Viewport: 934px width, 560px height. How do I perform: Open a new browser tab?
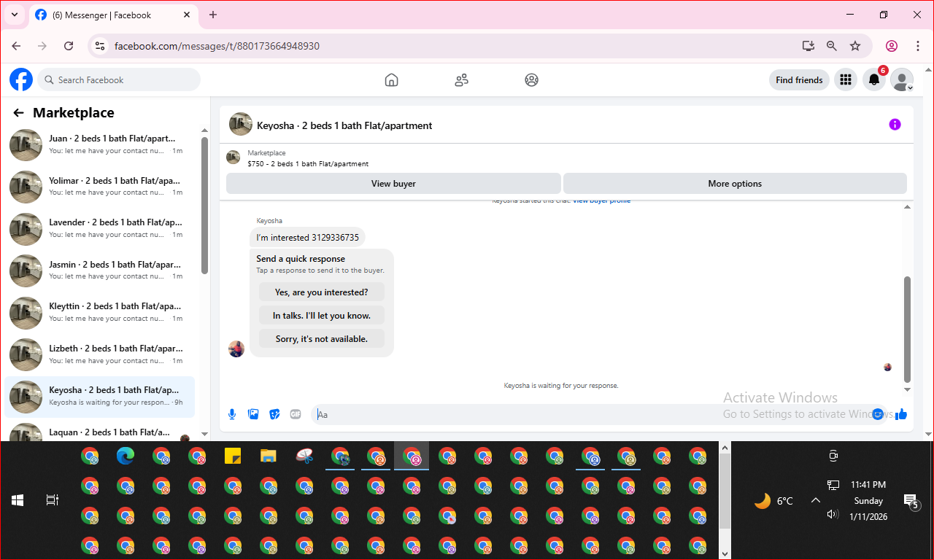point(213,15)
